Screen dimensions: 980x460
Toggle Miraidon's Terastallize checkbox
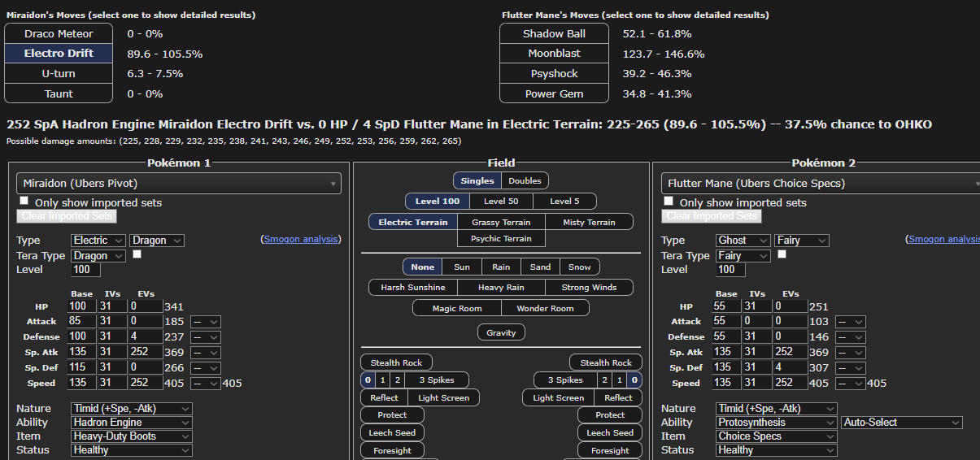click(137, 254)
